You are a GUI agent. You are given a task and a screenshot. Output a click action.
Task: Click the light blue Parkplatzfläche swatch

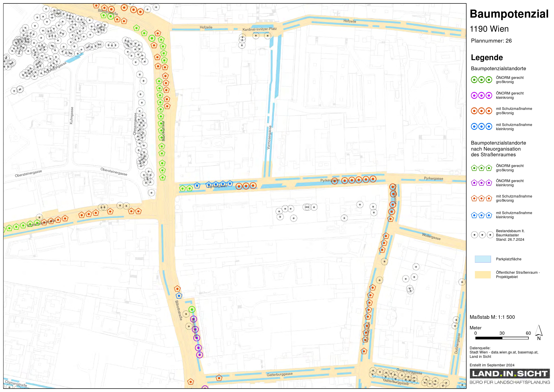click(483, 259)
